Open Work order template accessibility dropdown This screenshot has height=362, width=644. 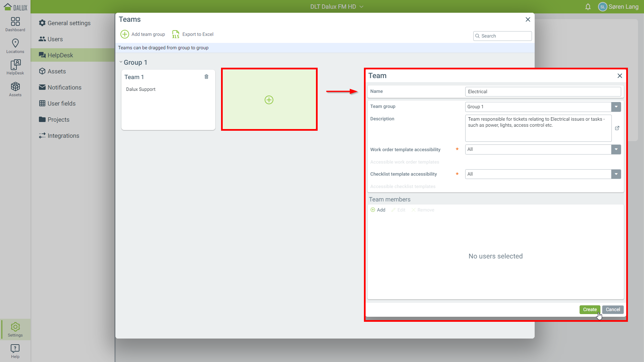[x=616, y=149]
